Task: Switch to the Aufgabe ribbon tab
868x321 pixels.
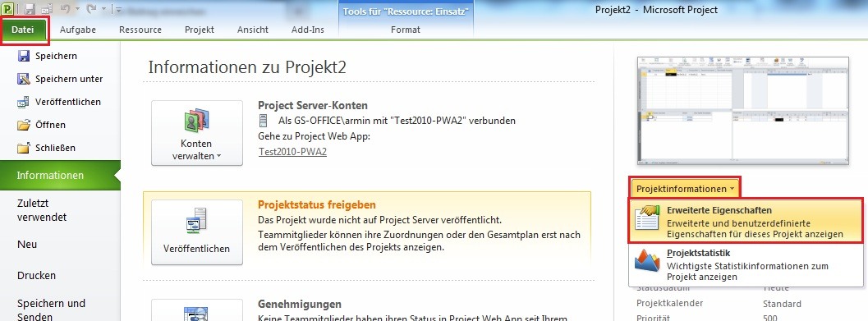Action: click(77, 30)
